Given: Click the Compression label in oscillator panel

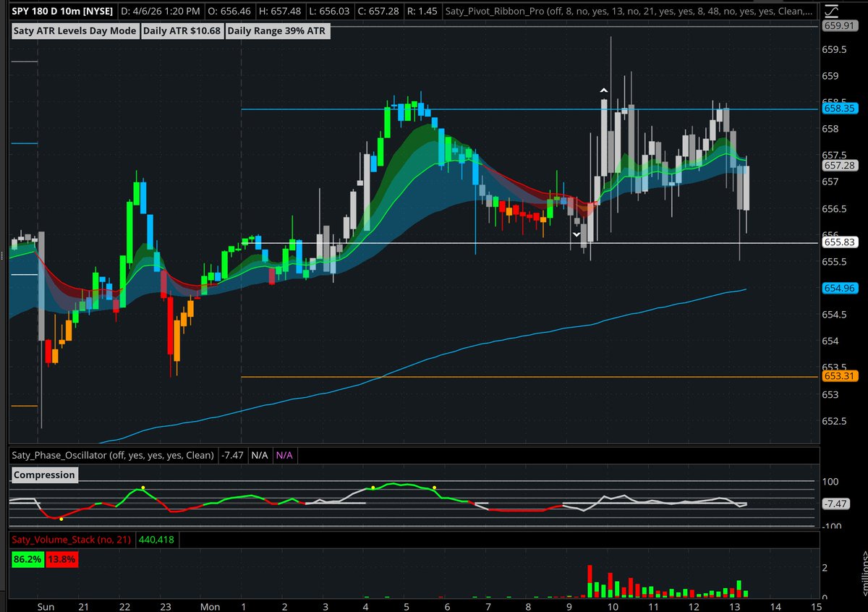Looking at the screenshot, I should 44,475.
